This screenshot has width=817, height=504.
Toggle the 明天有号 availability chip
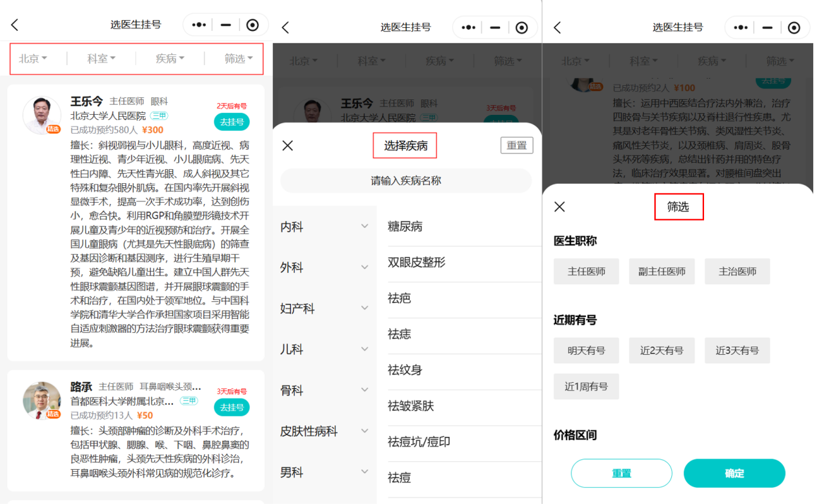click(x=586, y=350)
